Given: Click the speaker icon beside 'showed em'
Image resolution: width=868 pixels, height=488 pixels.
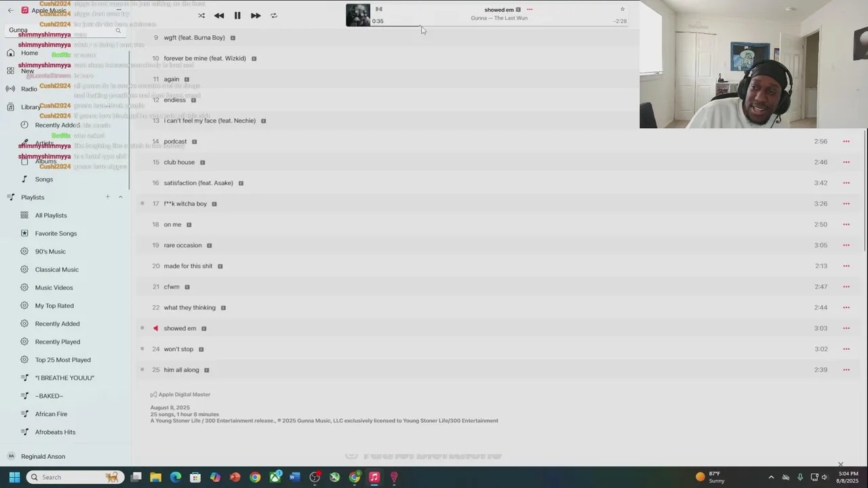Looking at the screenshot, I should (x=155, y=329).
